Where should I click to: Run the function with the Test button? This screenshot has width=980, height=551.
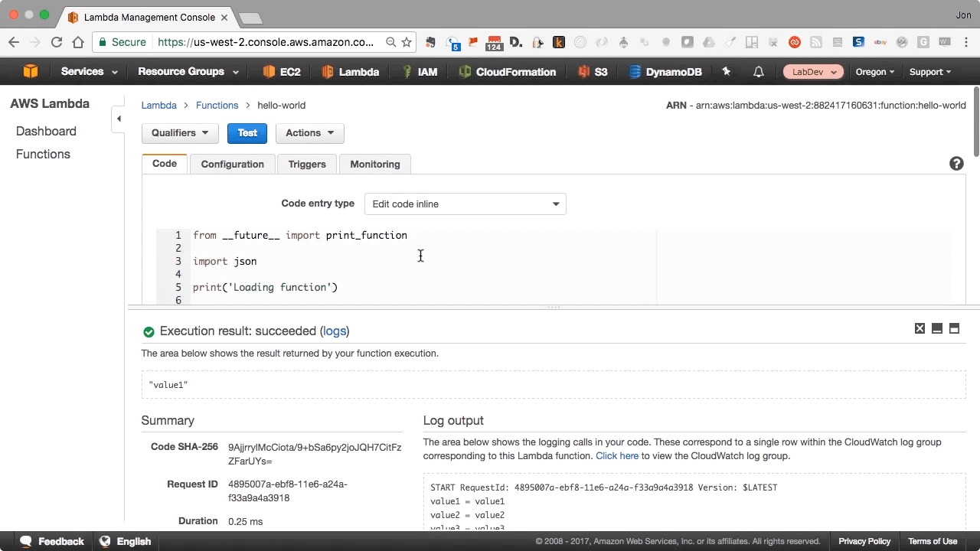(247, 132)
